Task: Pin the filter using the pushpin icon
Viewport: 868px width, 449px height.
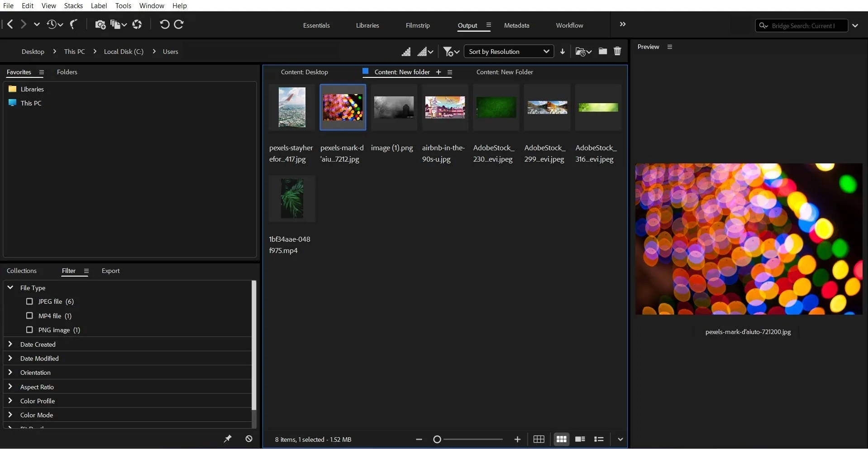Action: 228,439
